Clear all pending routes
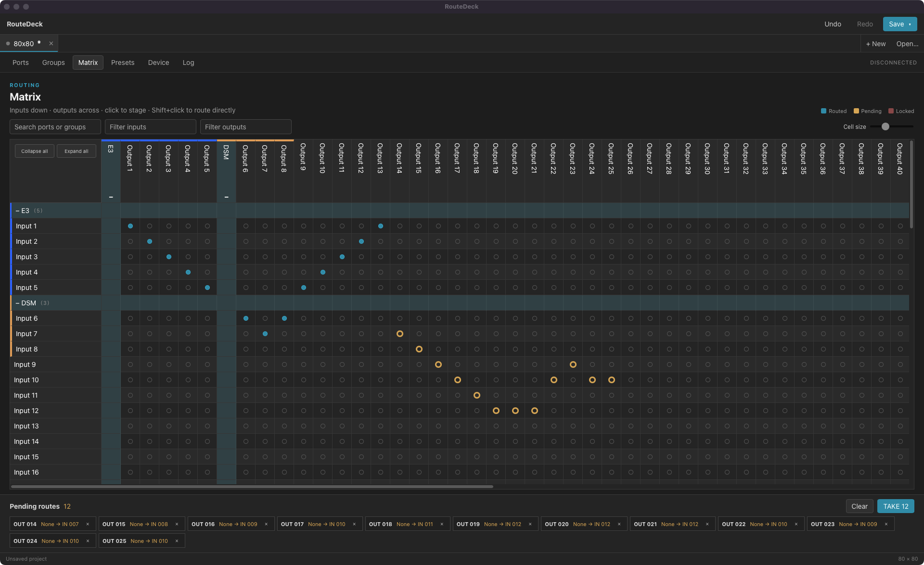Viewport: 924px width, 565px height. click(x=860, y=506)
